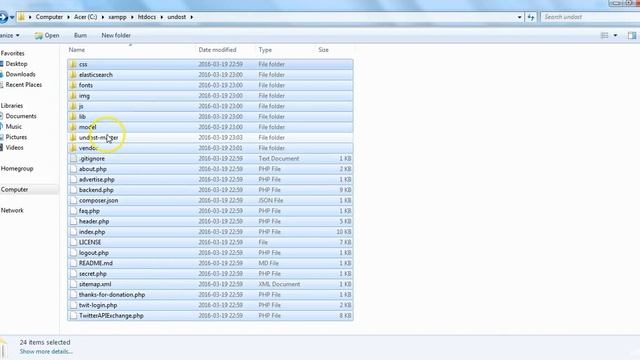
Task: Open the Pictures library
Action: coord(16,137)
